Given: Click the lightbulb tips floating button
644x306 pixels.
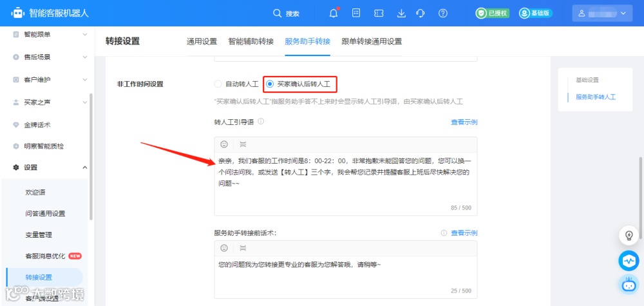Looking at the screenshot, I should click(x=629, y=235).
